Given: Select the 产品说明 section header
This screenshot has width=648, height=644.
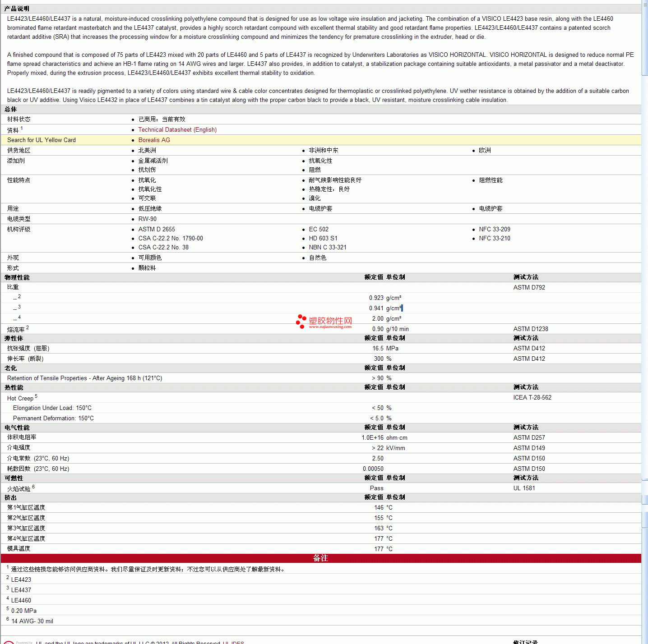Looking at the screenshot, I should [17, 9].
